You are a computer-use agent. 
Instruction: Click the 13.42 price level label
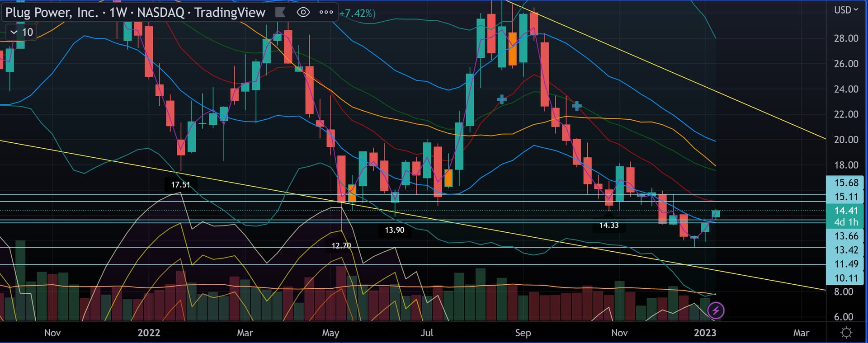pos(845,250)
